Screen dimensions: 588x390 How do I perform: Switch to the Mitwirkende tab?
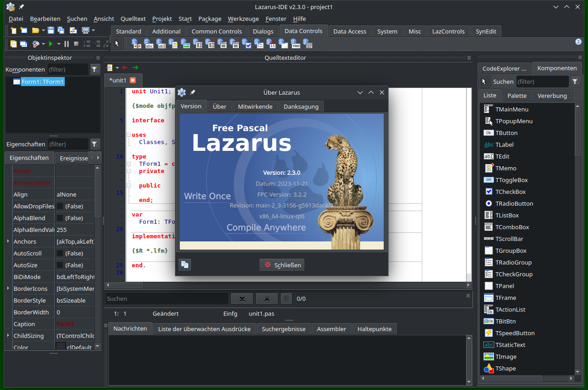[255, 106]
